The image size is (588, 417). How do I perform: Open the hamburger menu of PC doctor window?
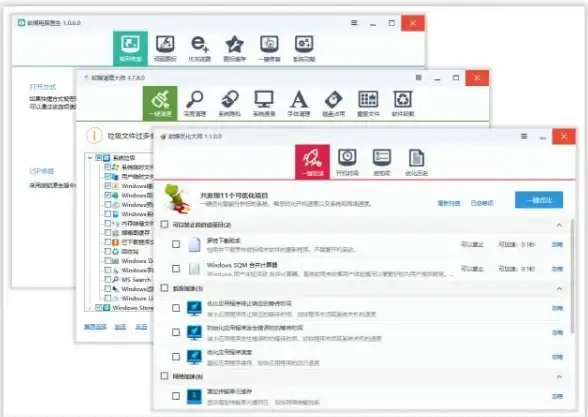[354, 22]
